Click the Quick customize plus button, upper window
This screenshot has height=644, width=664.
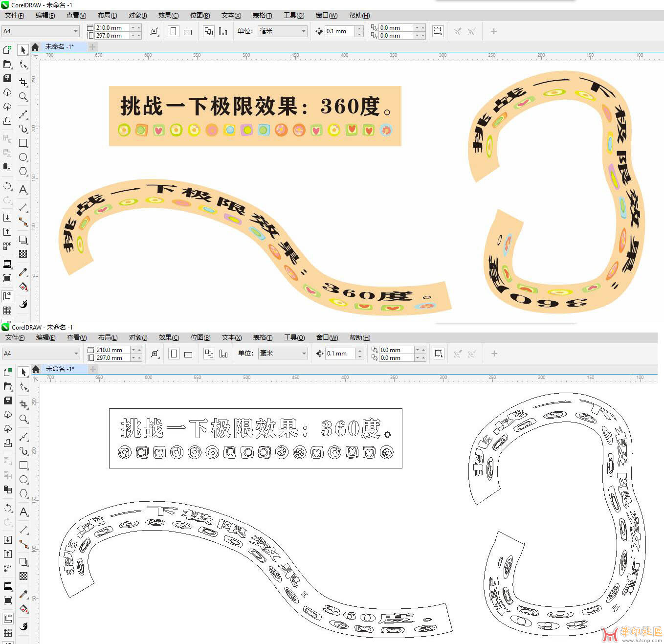(x=494, y=31)
